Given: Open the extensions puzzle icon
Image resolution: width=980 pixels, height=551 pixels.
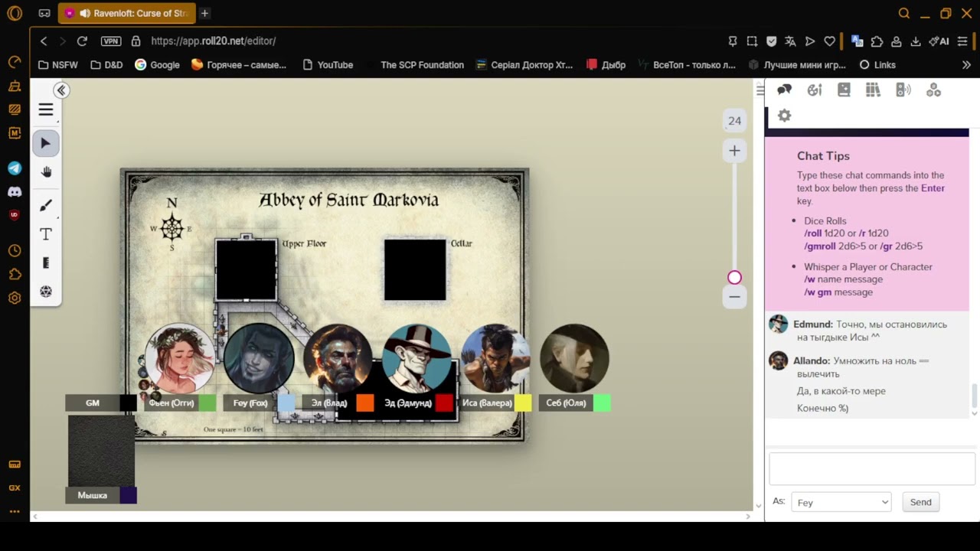Looking at the screenshot, I should 877,41.
